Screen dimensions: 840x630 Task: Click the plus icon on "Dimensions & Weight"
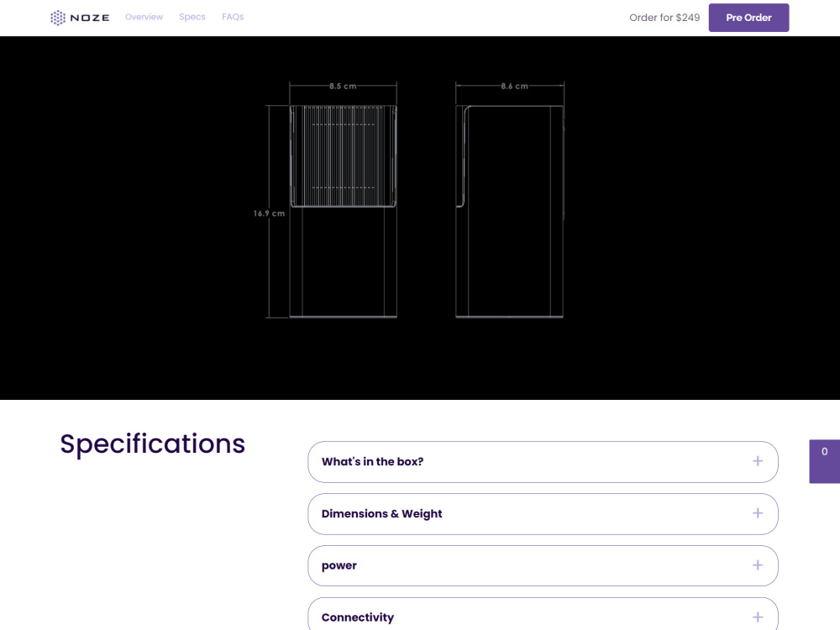(758, 513)
